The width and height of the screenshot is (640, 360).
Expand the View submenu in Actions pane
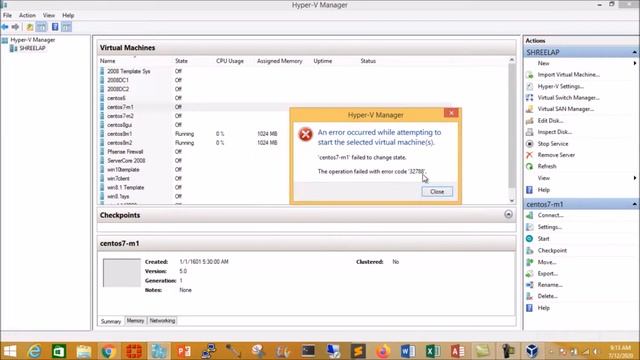[635, 178]
